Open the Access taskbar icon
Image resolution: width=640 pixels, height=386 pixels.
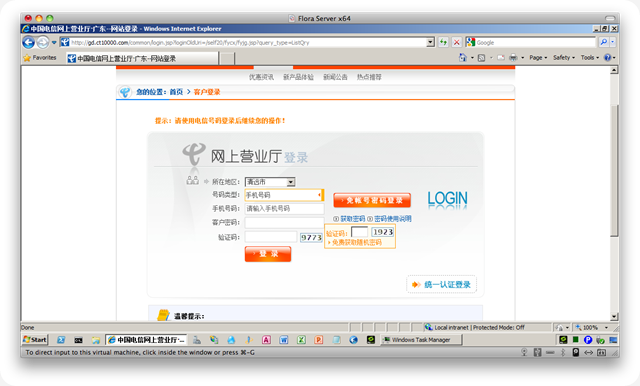[x=266, y=339]
